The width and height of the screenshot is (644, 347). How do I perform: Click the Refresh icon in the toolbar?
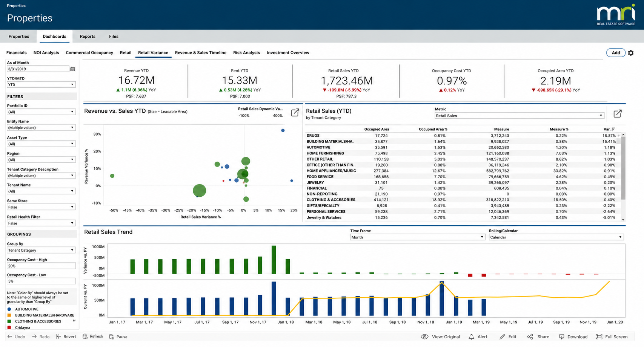coord(85,336)
